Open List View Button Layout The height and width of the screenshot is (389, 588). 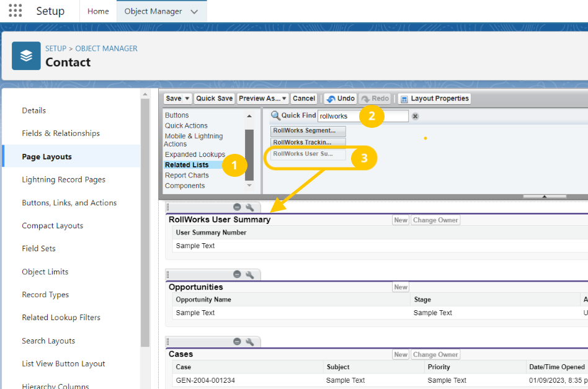(63, 364)
